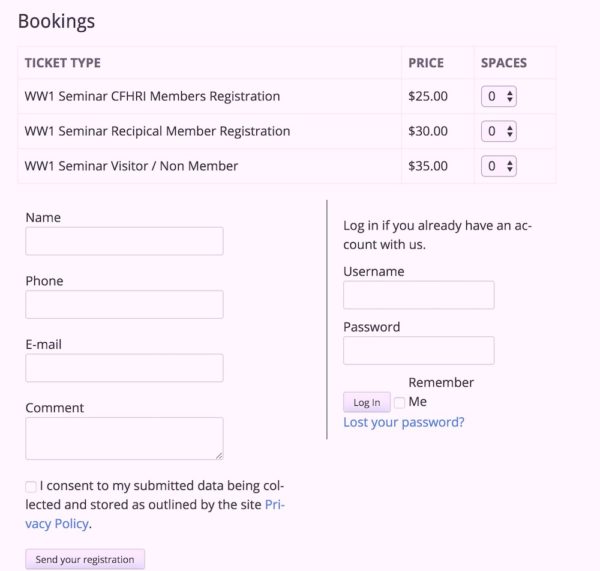
Task: Open the Privacy Policy link
Action: tap(275, 505)
